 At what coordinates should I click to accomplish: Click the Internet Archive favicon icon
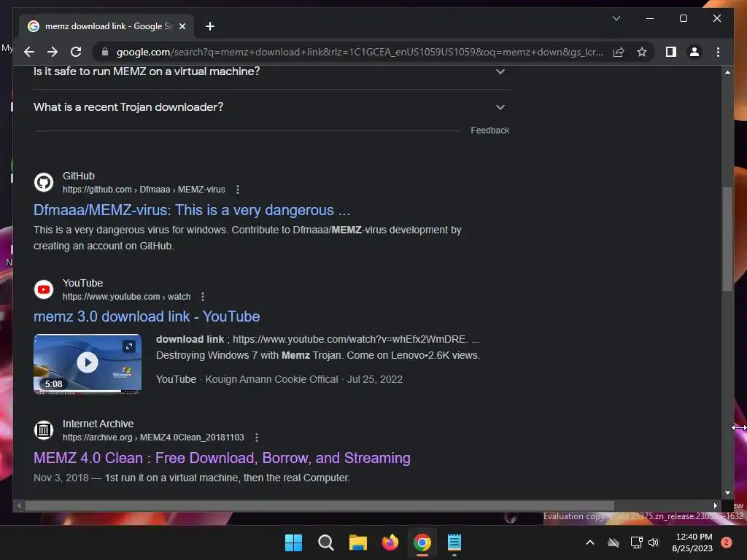(x=44, y=430)
